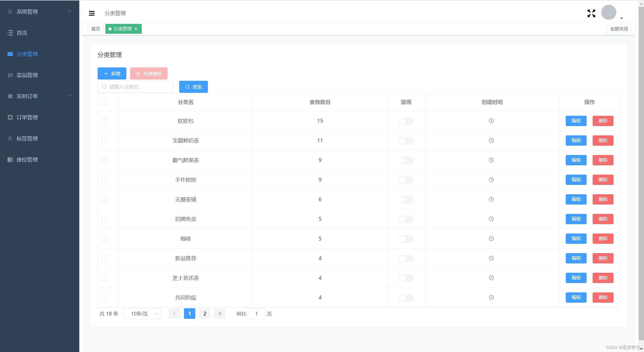Image resolution: width=644 pixels, height=352 pixels.
Task: Click the clock icon for 新品推荐 row
Action: (x=491, y=258)
